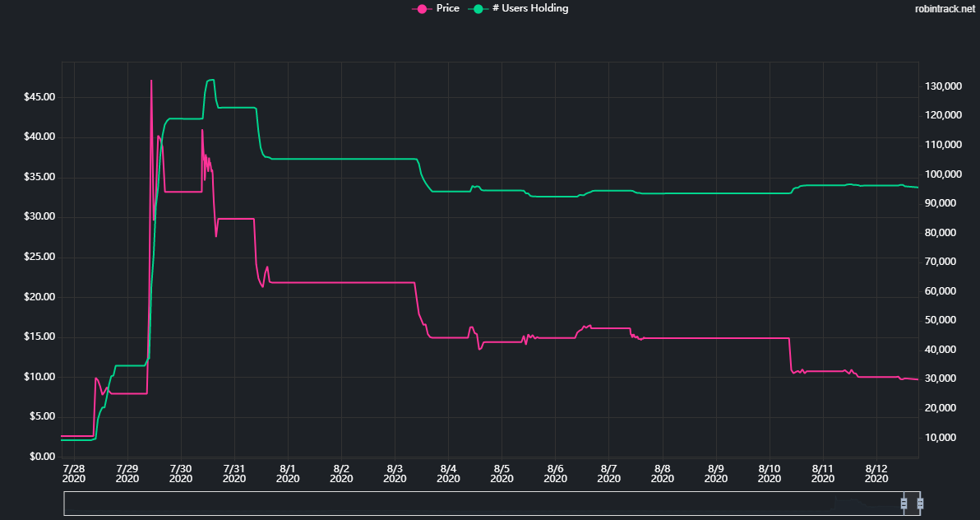Click the 80,000 users axis label

click(x=942, y=233)
